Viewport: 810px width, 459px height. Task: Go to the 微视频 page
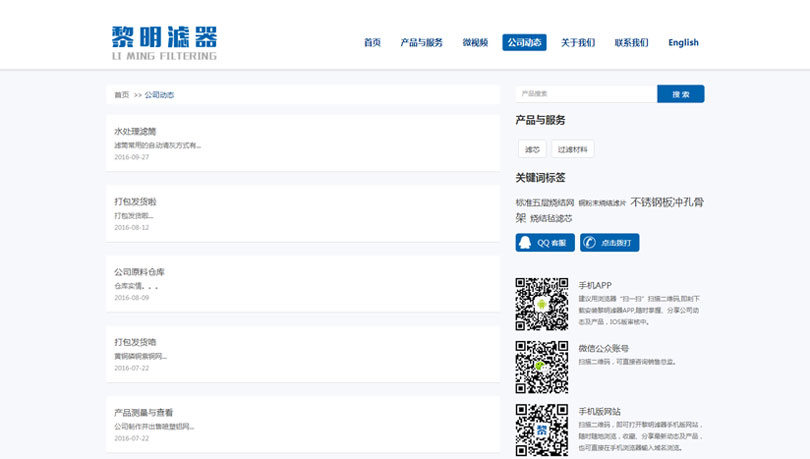pos(475,43)
